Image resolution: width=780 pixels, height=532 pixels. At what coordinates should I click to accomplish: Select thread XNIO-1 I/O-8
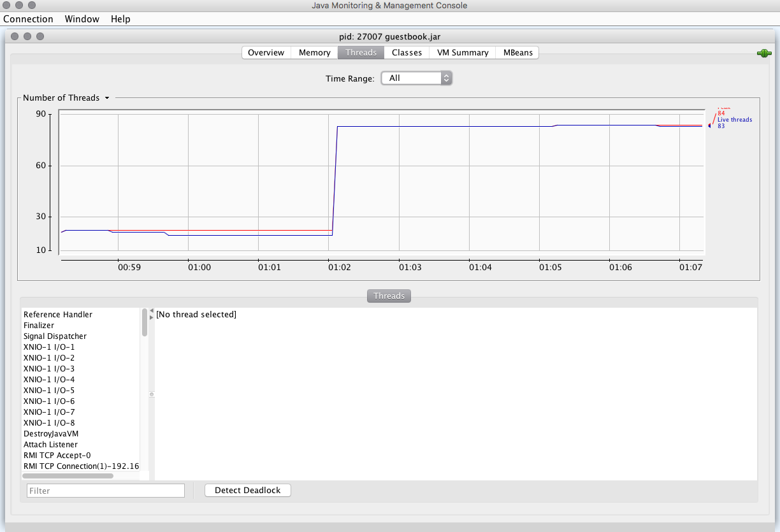[x=80, y=423]
